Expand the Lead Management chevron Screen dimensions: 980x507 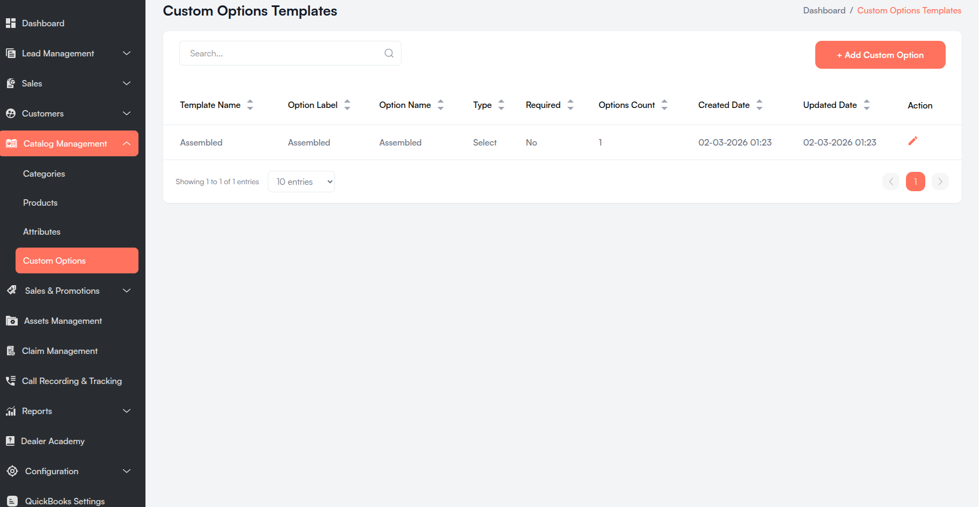click(127, 53)
